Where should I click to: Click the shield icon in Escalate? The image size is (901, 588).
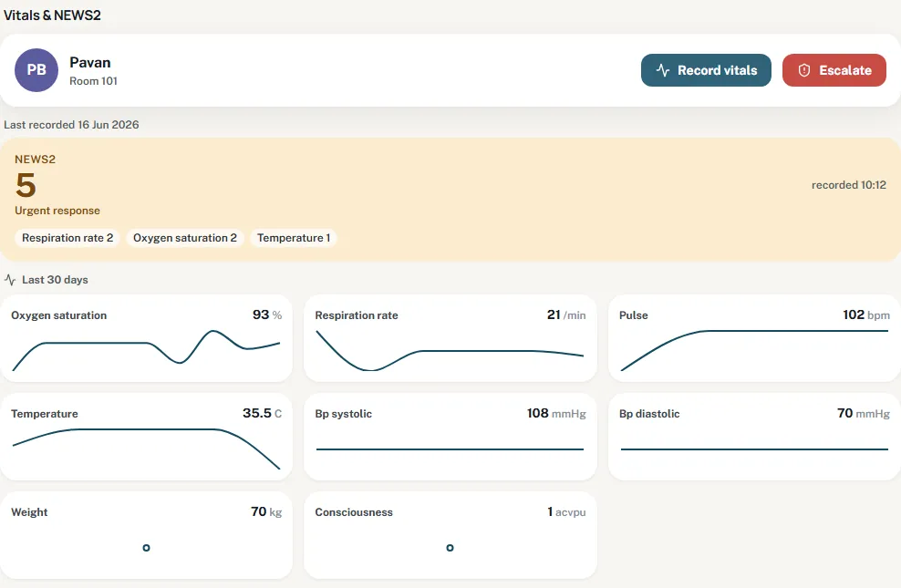point(804,70)
